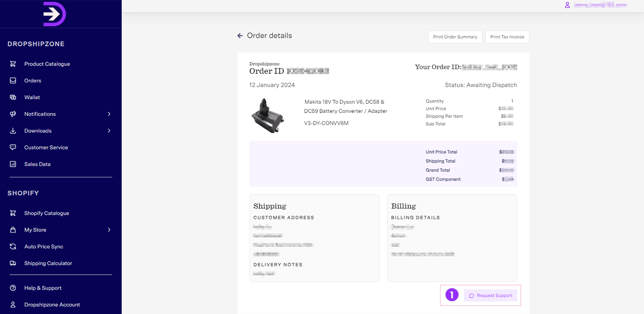
Task: Expand the Notifications submenu chevron
Action: [109, 114]
